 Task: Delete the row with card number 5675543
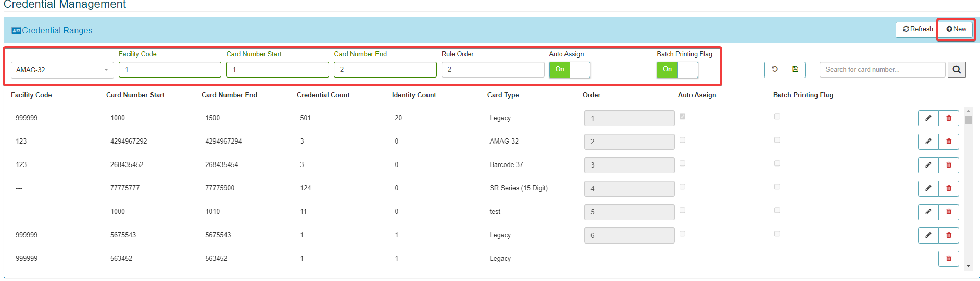coord(949,235)
